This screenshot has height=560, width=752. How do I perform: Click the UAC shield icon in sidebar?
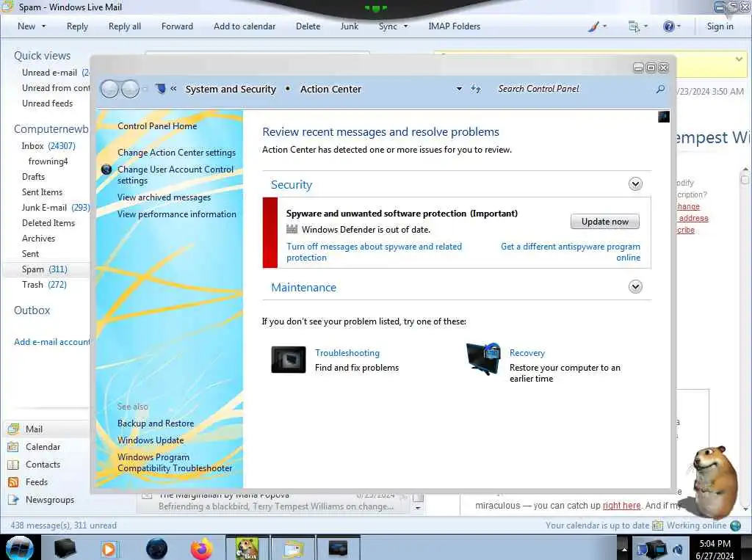(x=106, y=170)
